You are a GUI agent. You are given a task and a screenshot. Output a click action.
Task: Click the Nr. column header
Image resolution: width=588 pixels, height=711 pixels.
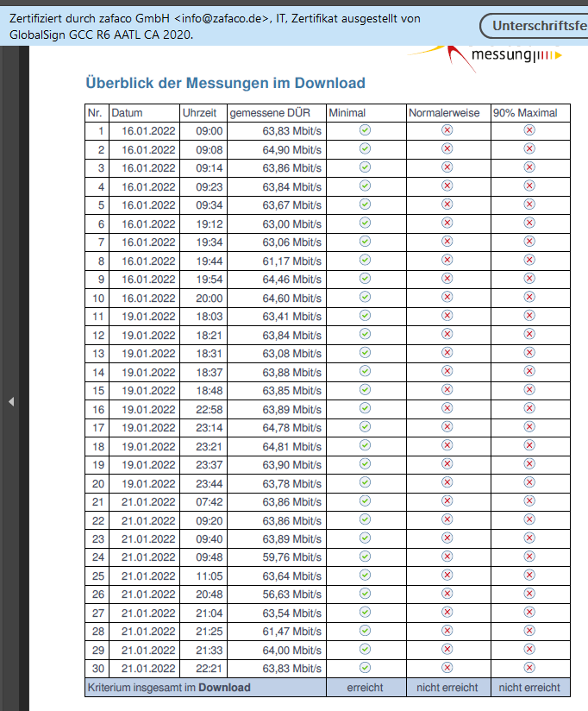95,113
